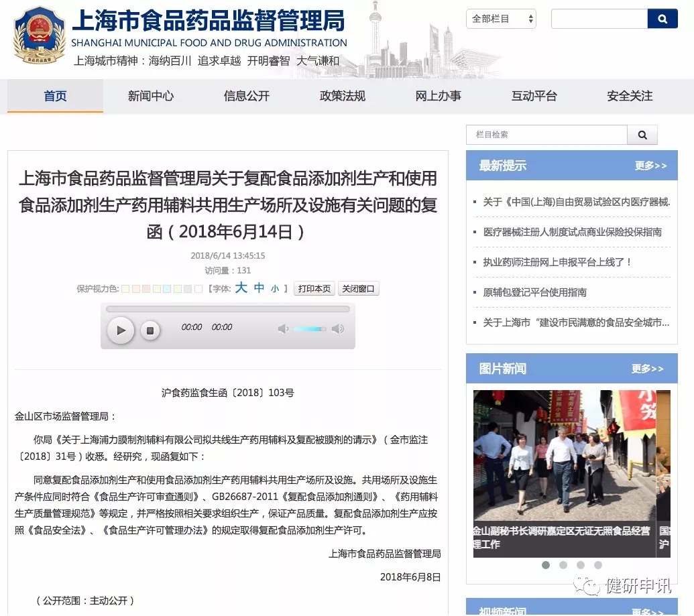Open the 新闻中心 navigation tab

[151, 96]
